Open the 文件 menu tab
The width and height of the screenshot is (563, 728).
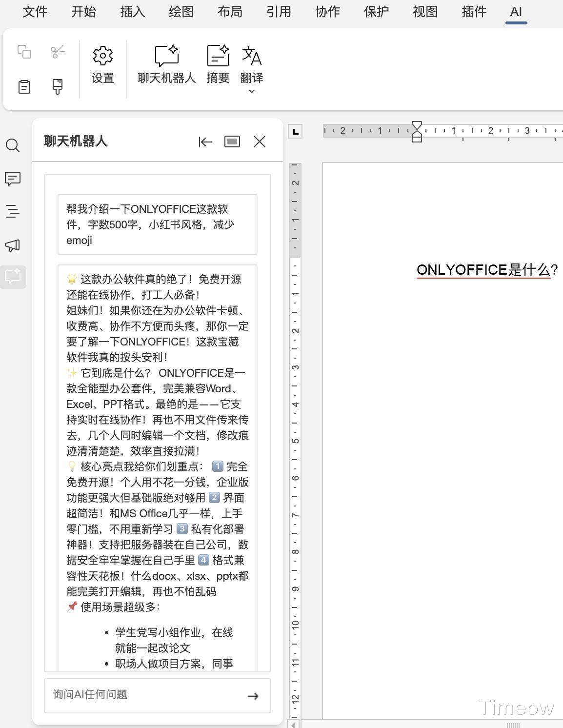click(x=35, y=12)
